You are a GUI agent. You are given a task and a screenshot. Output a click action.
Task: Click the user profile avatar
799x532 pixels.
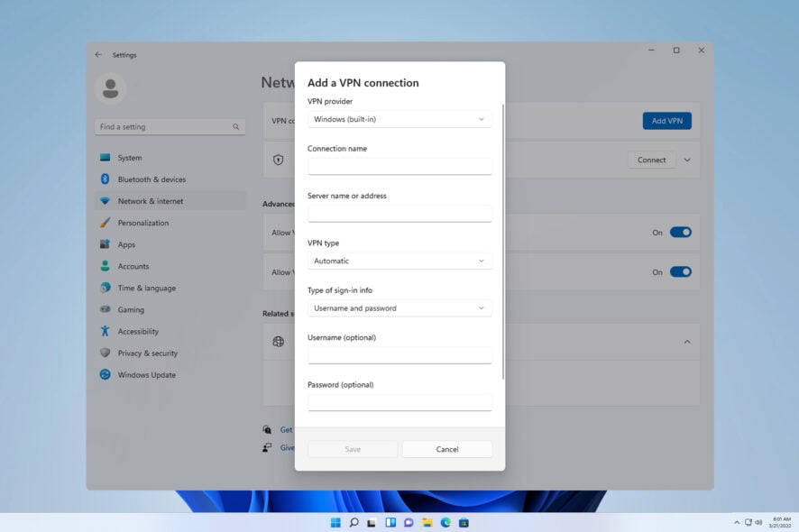coord(110,88)
